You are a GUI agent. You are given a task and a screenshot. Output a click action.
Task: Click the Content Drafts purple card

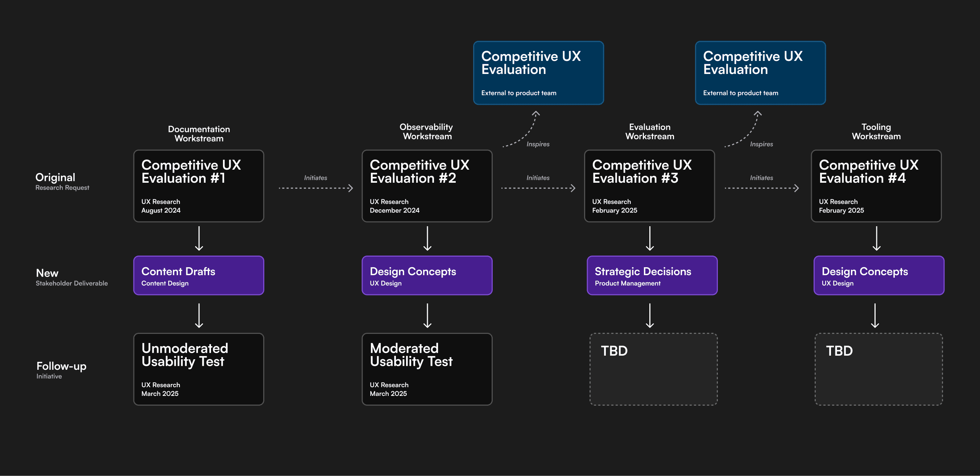(x=199, y=276)
